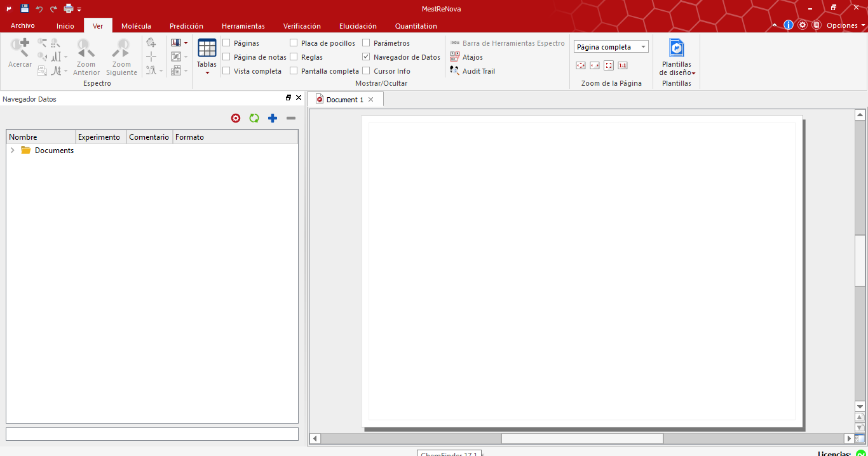Viewport: 868px width, 456px height.
Task: Open the Página completa zoom dropdown
Action: tap(643, 47)
